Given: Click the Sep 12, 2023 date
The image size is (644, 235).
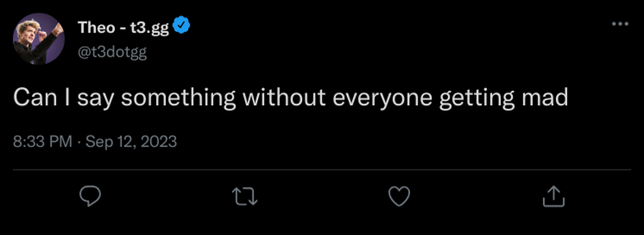Looking at the screenshot, I should point(131,142).
